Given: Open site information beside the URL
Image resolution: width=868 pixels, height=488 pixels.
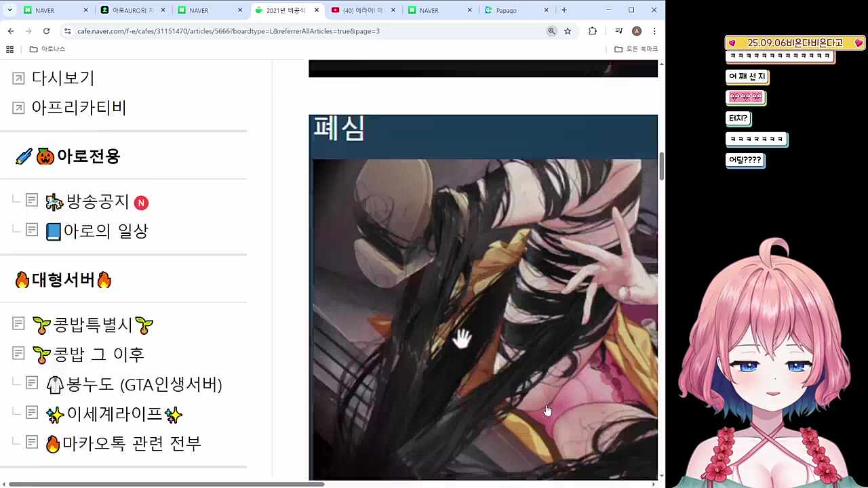Looking at the screenshot, I should [x=68, y=31].
